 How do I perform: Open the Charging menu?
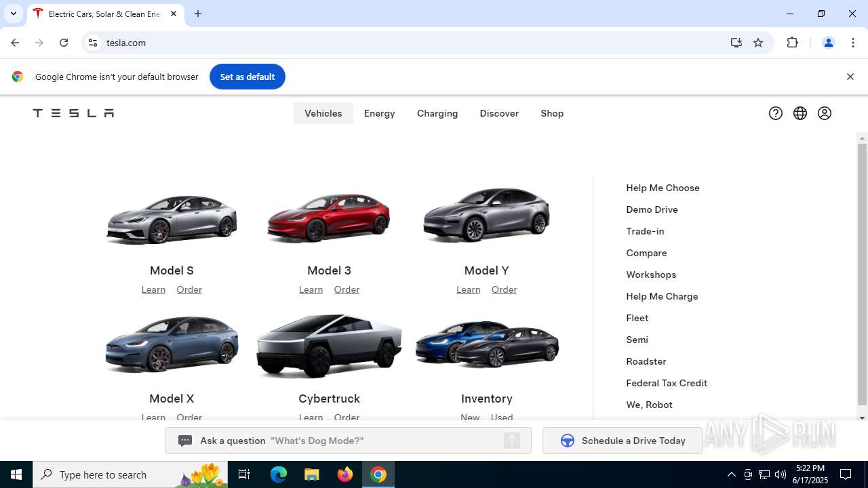click(x=437, y=113)
